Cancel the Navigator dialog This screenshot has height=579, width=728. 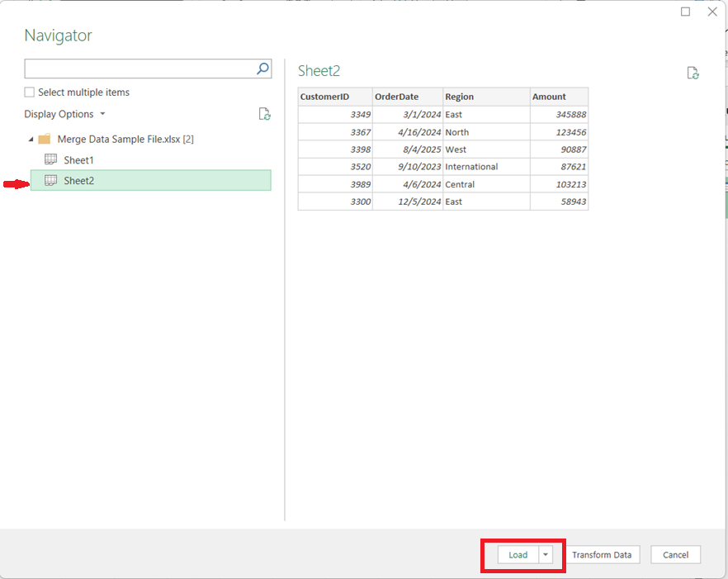tap(675, 554)
